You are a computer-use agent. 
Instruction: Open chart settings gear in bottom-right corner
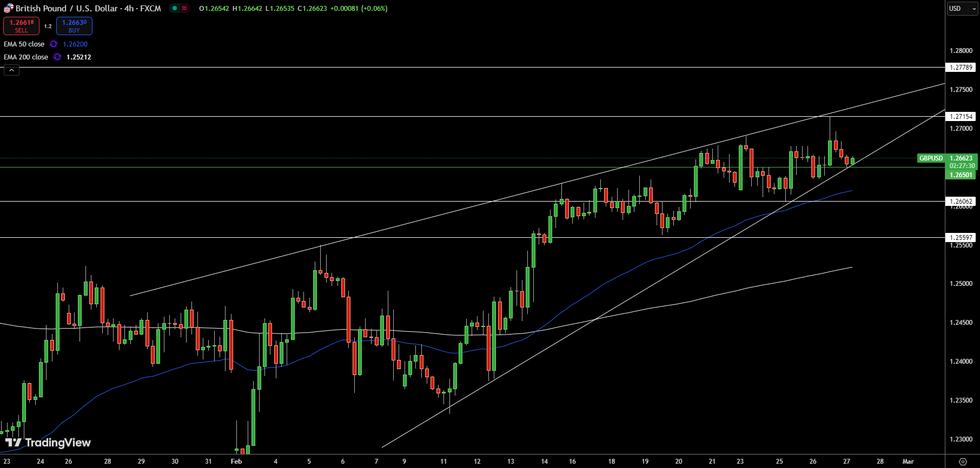(x=963, y=462)
